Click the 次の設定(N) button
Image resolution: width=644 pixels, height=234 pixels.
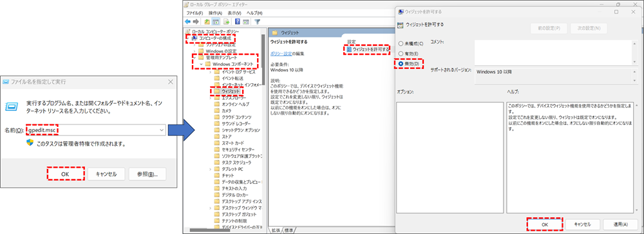589,28
